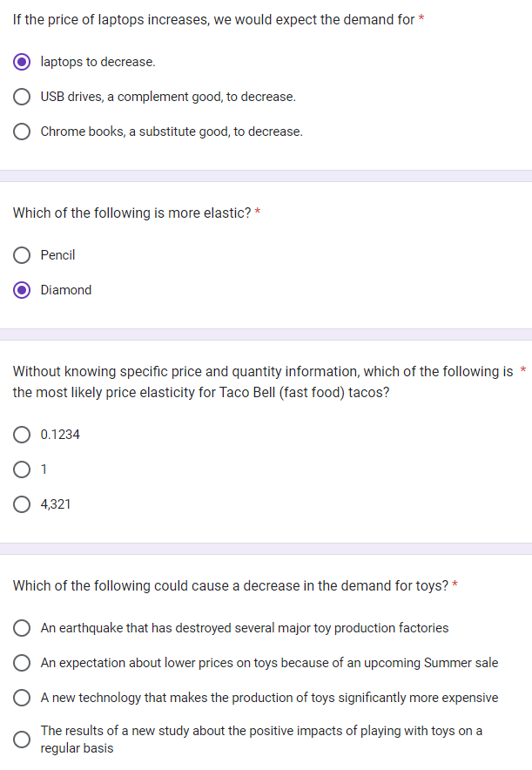Click the elasticity question heading

[x=131, y=213]
